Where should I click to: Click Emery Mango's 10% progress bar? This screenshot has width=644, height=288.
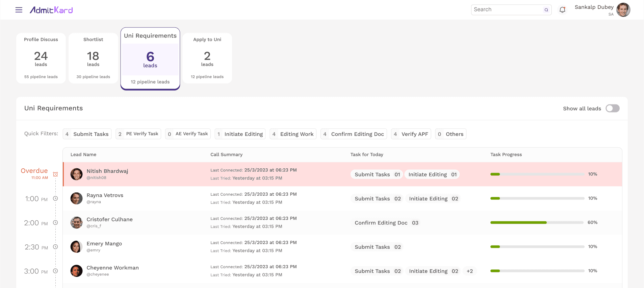(537, 247)
